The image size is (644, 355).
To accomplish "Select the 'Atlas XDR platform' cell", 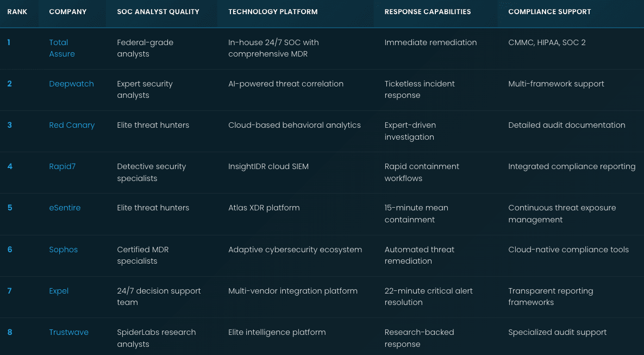I will tap(264, 208).
